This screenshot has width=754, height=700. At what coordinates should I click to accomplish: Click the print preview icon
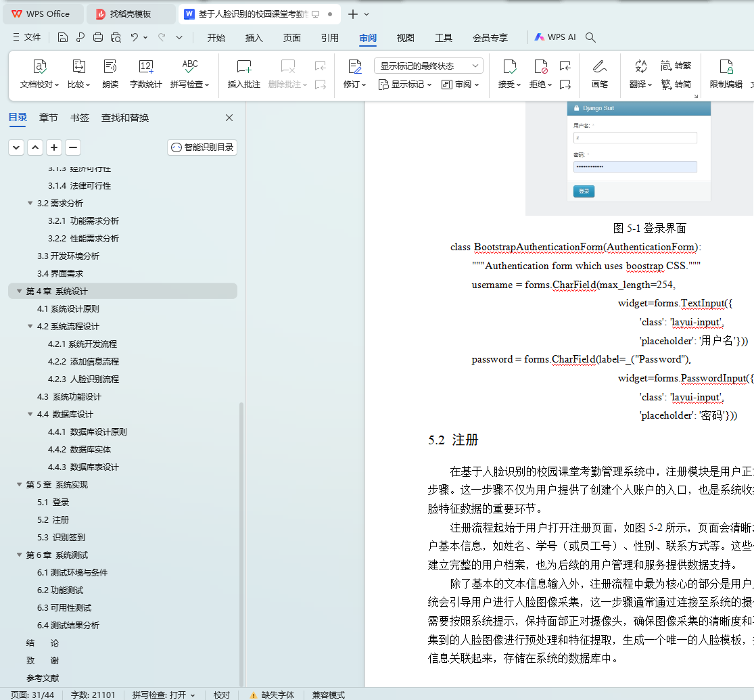tap(116, 37)
